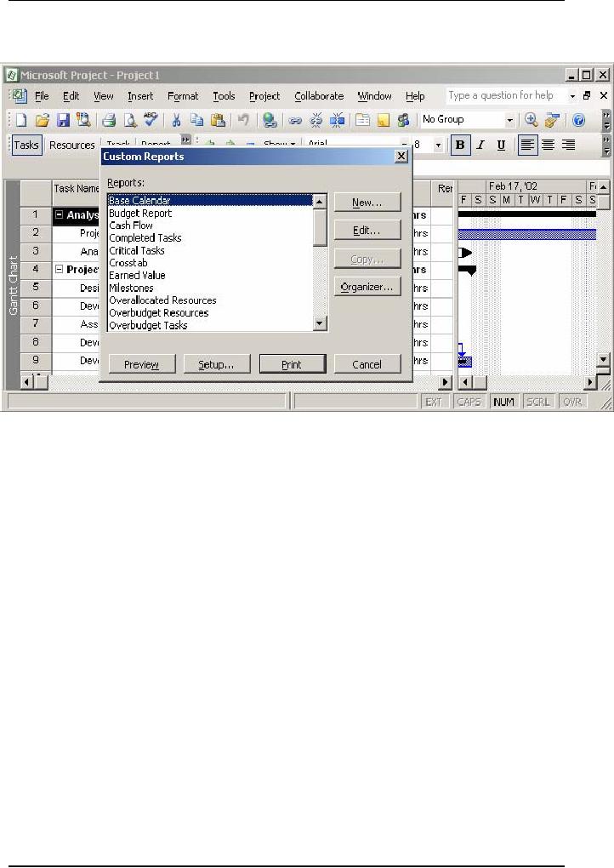This screenshot has width=614, height=868.
Task: Click the Split Task icon
Action: tap(337, 120)
